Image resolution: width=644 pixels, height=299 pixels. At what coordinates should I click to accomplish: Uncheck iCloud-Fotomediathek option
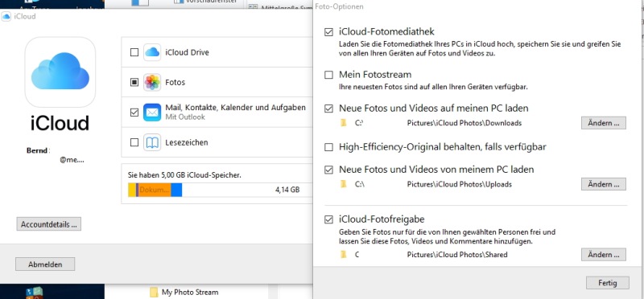pyautogui.click(x=328, y=32)
